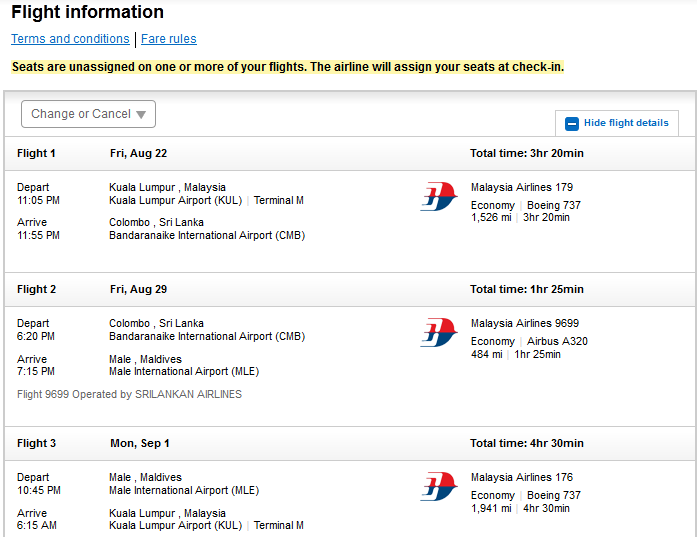Viewport: 697px width, 537px height.
Task: Click the 6:15 AM arrival time
Action: [x=37, y=525]
